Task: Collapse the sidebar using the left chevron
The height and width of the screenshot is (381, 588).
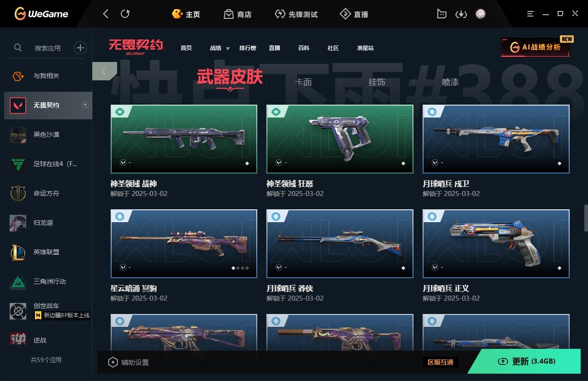Action: (104, 71)
